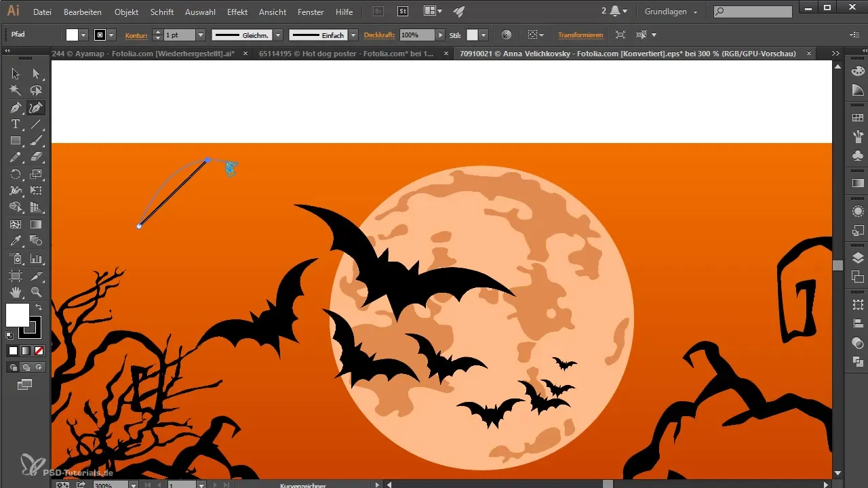This screenshot has height=488, width=868.
Task: Select the Symbol Sprayer tool
Action: [16, 258]
